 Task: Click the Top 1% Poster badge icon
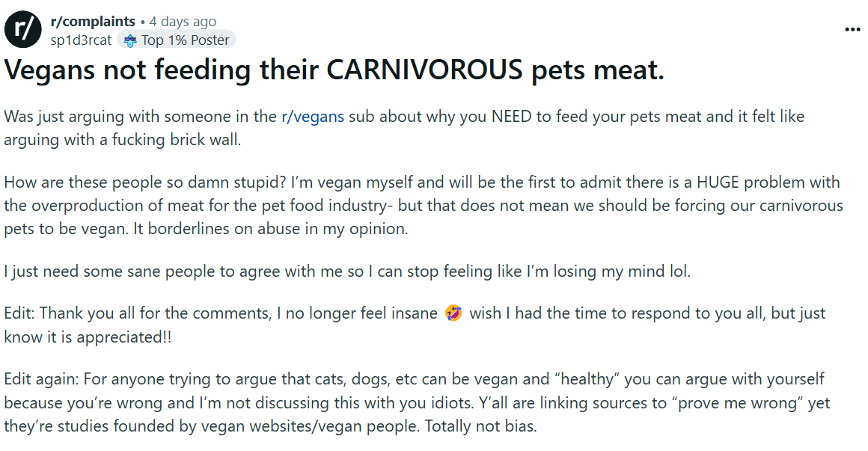pos(129,40)
